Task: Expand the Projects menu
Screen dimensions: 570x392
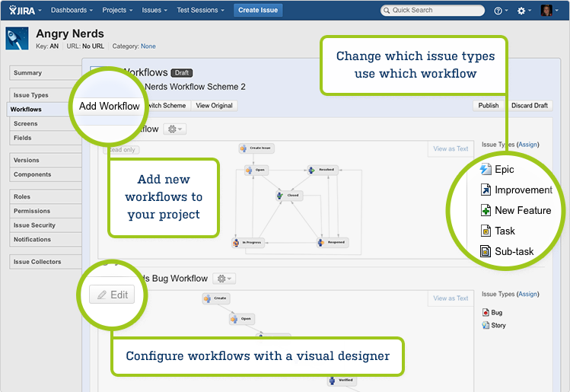Action: tap(117, 10)
